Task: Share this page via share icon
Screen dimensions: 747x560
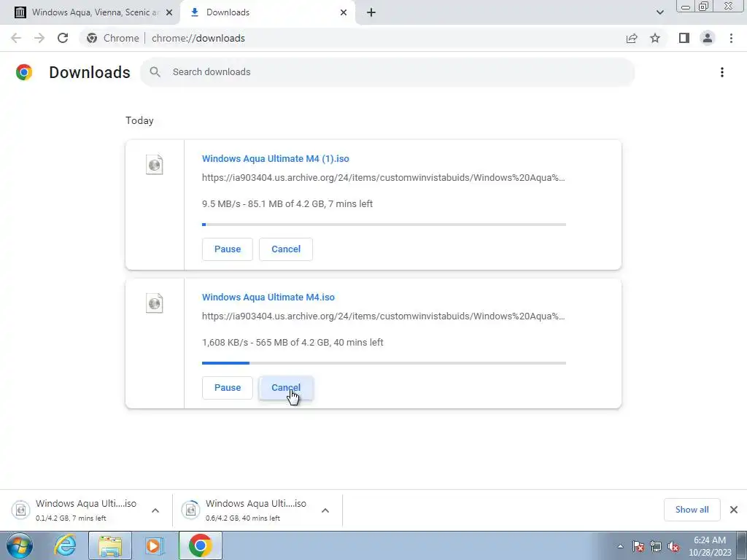Action: pyautogui.click(x=632, y=38)
